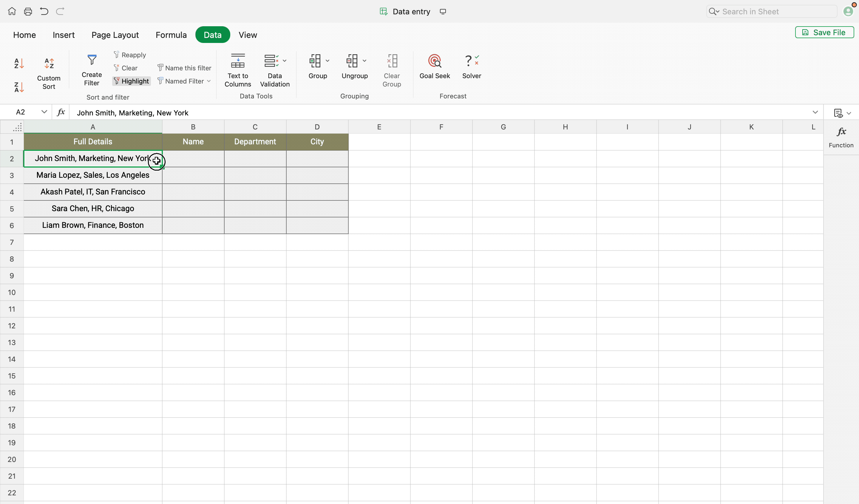Open the Page Layout tab
This screenshot has height=504, width=859.
(x=115, y=35)
